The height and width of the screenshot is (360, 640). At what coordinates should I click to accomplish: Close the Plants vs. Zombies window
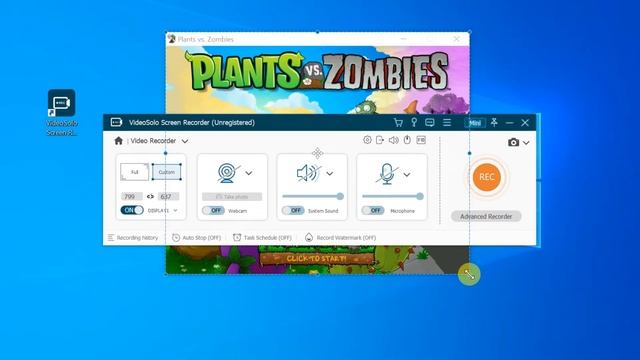(456, 39)
